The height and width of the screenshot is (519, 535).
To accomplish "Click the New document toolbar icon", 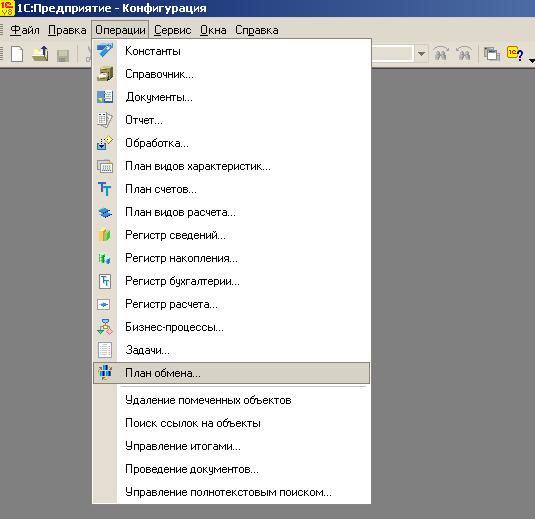I will pyautogui.click(x=17, y=54).
